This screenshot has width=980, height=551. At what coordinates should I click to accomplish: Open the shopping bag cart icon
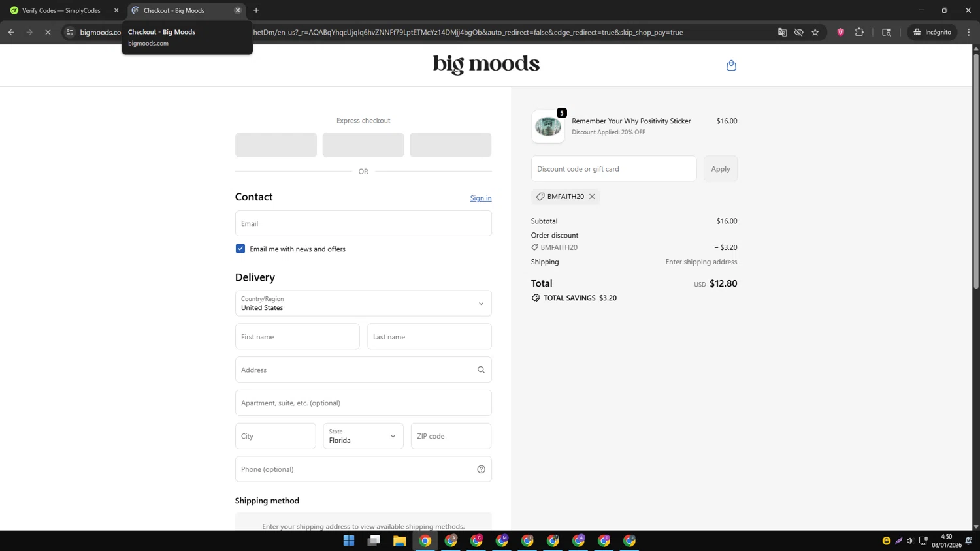pos(731,65)
